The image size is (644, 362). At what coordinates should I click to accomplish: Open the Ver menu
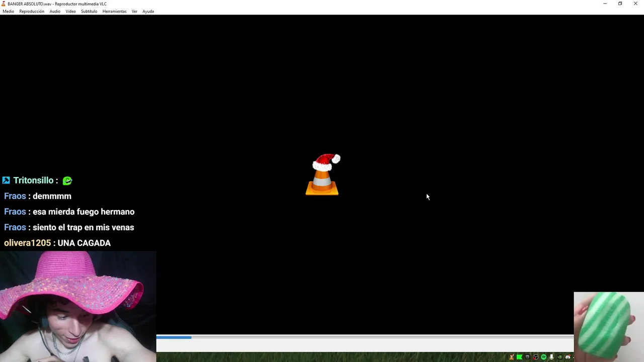coord(134,11)
